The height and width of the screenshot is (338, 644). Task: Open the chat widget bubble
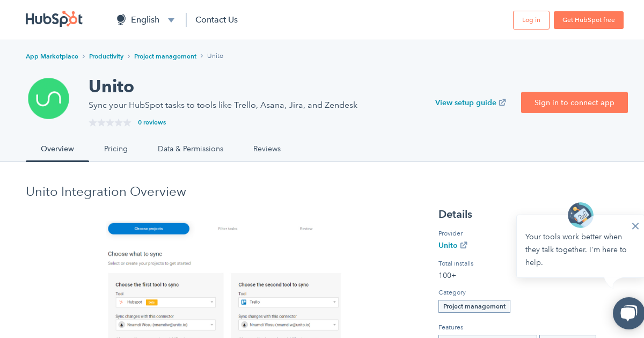coord(628,313)
